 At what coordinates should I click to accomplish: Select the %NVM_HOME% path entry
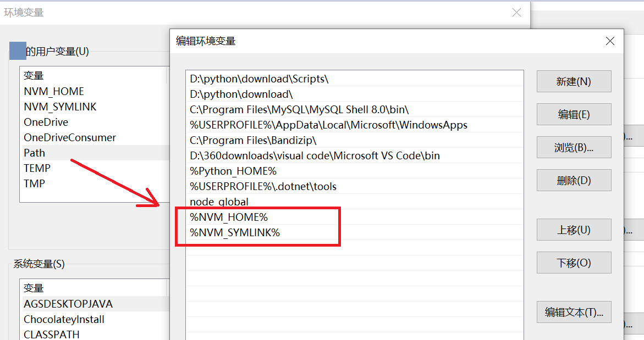click(354, 217)
